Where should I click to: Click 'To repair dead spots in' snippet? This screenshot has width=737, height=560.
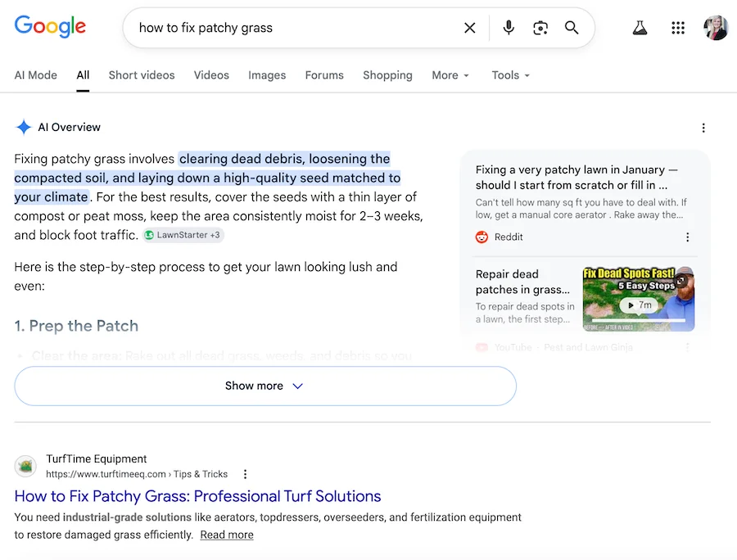525,313
